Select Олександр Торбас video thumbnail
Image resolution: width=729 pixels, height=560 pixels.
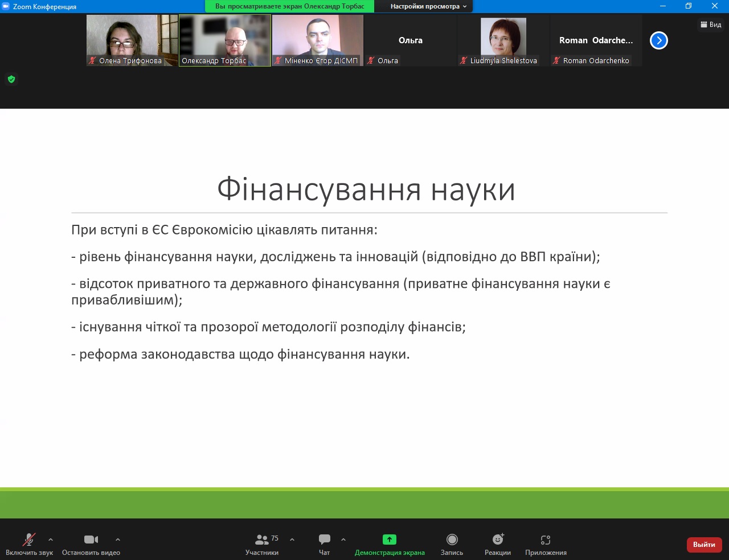coord(225,40)
